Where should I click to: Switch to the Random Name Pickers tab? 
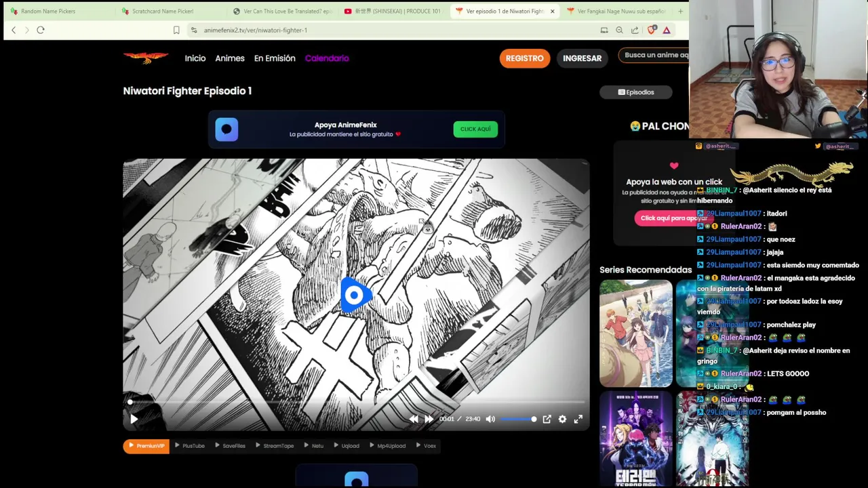point(47,11)
